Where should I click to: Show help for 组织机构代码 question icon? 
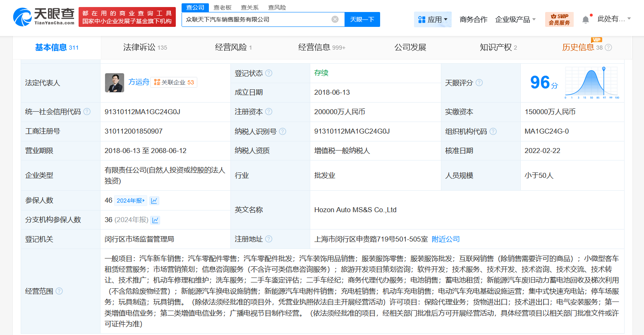click(x=493, y=132)
